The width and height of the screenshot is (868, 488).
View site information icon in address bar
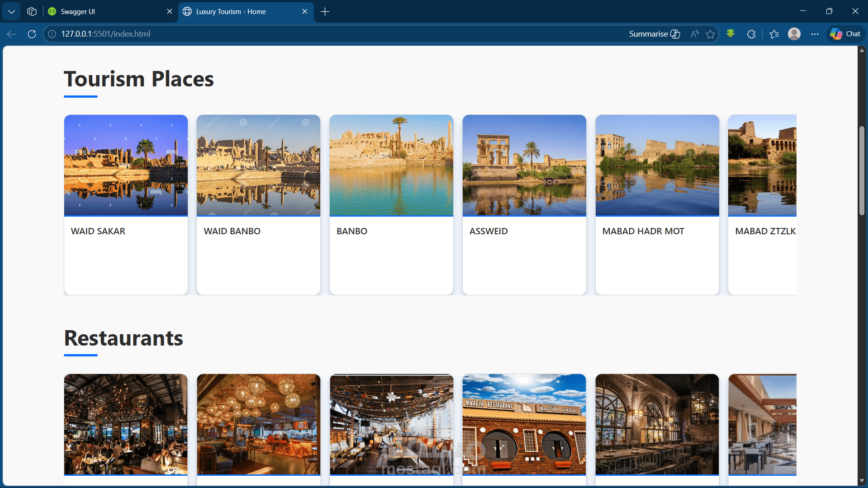[52, 34]
